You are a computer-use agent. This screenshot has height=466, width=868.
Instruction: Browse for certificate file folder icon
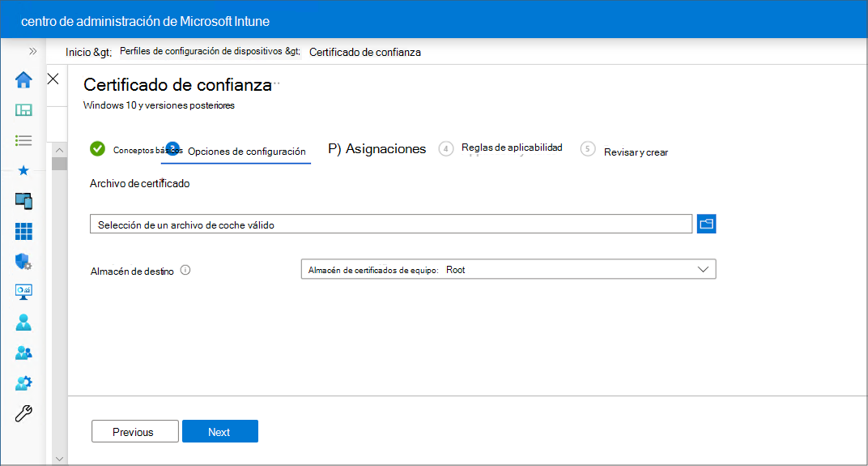706,224
